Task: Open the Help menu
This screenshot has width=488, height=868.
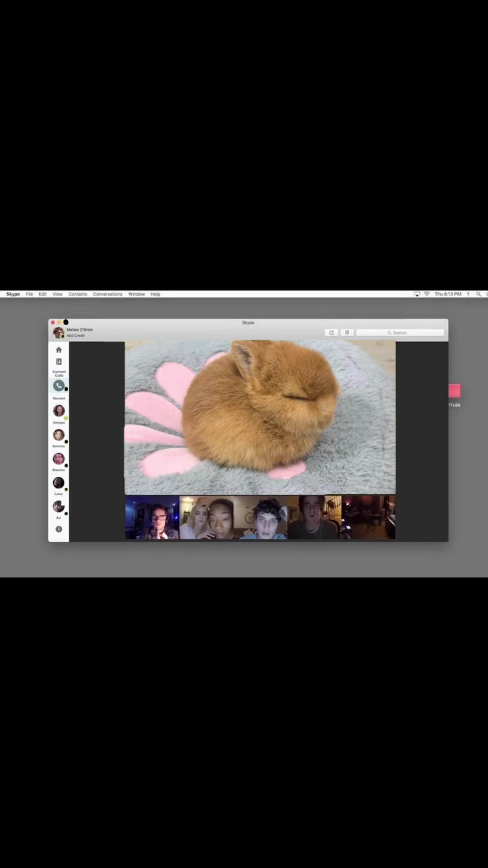Action: coord(155,294)
